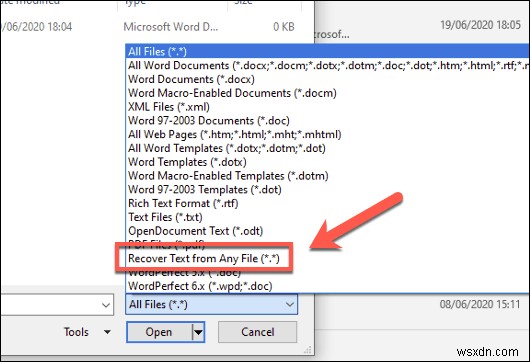The image size is (530, 362).
Task: Choose All Word Templates option
Action: coord(327,148)
